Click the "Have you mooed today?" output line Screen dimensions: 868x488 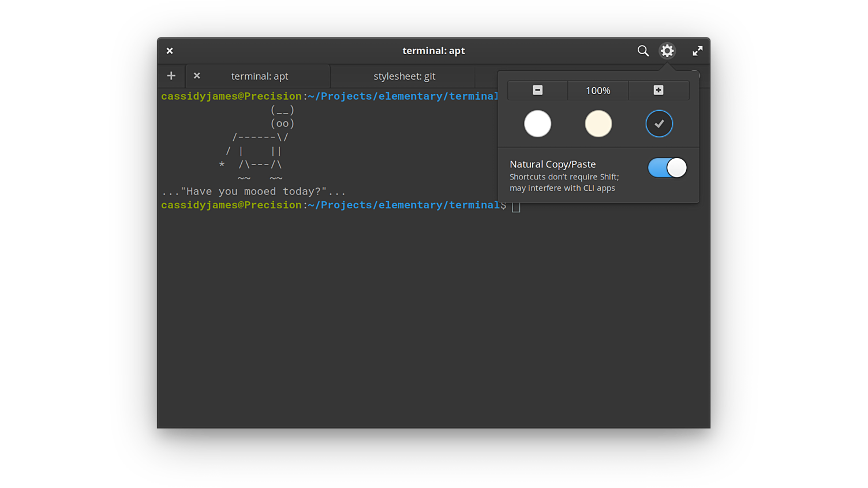click(x=254, y=192)
